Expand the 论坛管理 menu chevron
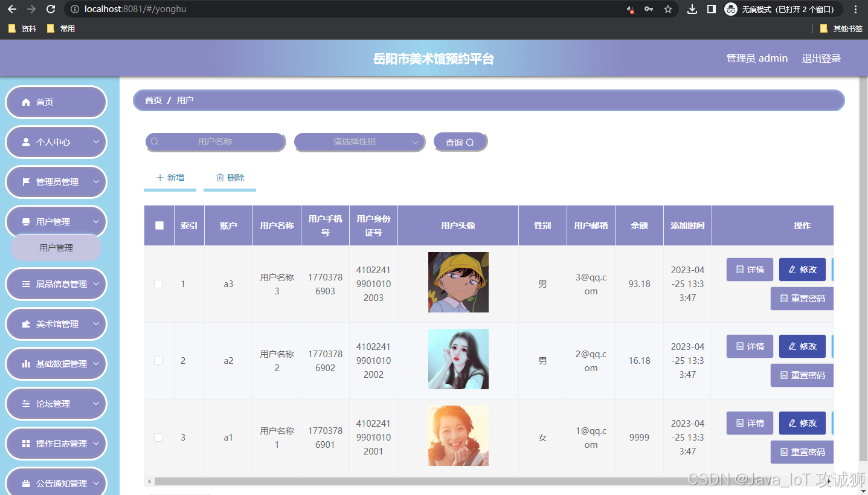This screenshot has width=868, height=495. (x=96, y=404)
